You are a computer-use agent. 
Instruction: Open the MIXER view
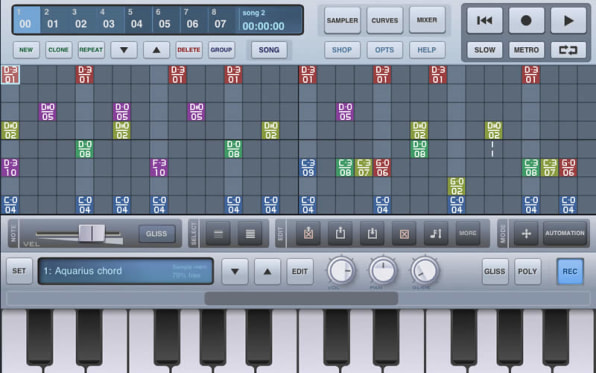click(x=427, y=20)
